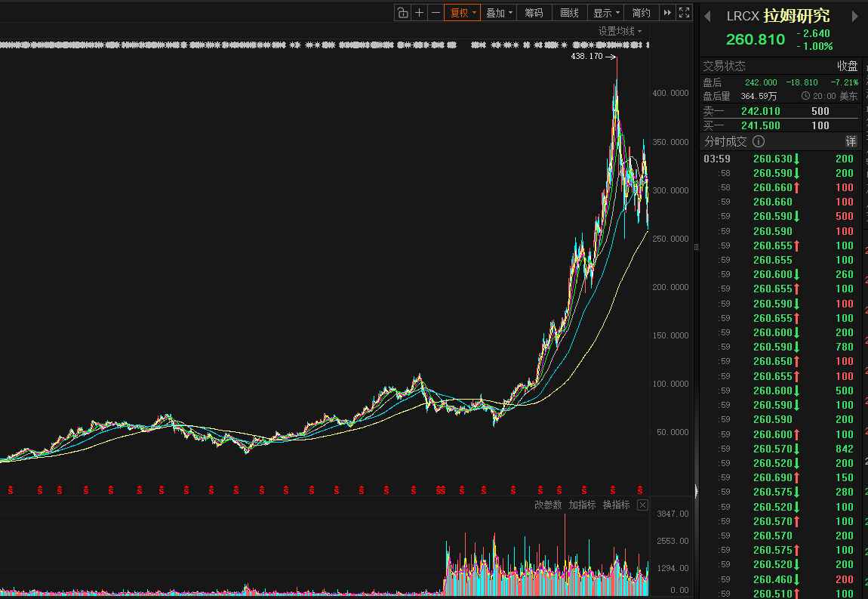Click the current price 260.810
This screenshot has height=599, width=868.
coord(755,39)
